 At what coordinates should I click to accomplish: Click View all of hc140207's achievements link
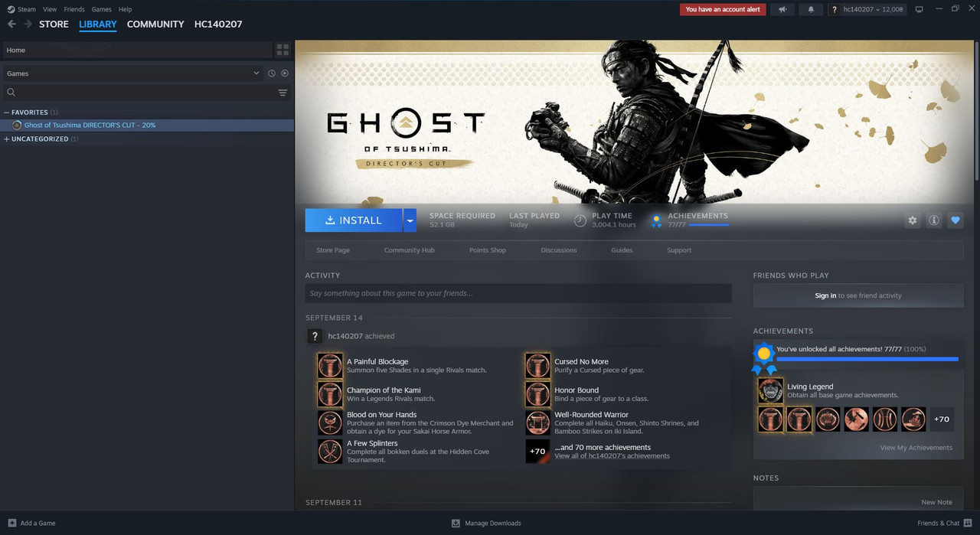coord(612,456)
